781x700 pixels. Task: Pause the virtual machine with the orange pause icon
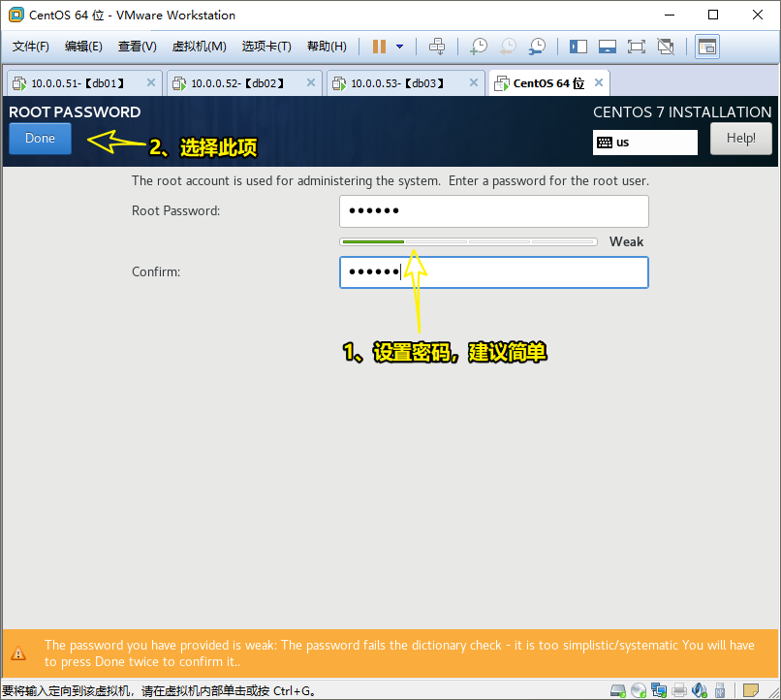click(x=379, y=47)
